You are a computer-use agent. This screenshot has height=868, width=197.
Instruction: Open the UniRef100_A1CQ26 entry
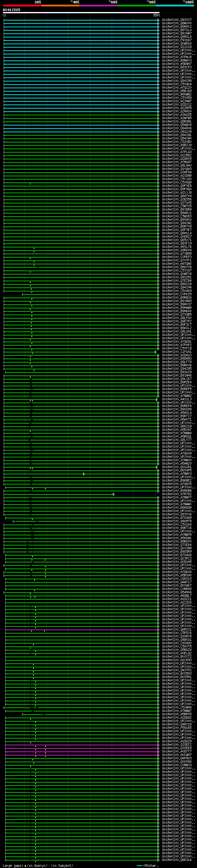[176, 603]
